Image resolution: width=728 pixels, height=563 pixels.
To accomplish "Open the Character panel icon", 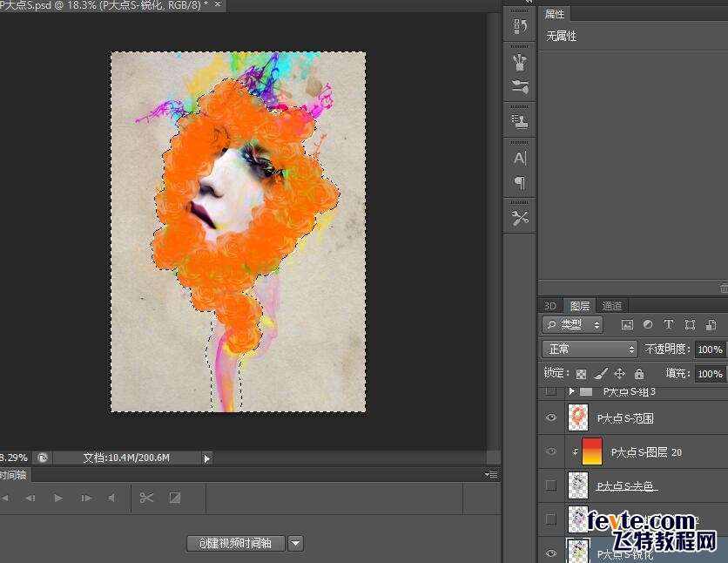I will tap(521, 158).
